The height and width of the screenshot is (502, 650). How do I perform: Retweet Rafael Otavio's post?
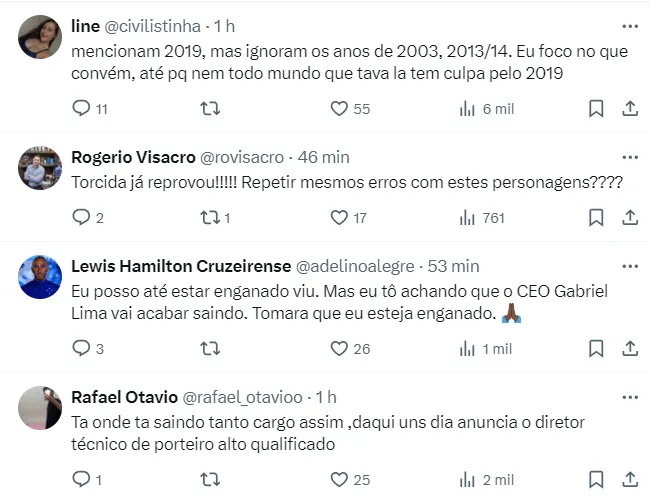pyautogui.click(x=210, y=480)
